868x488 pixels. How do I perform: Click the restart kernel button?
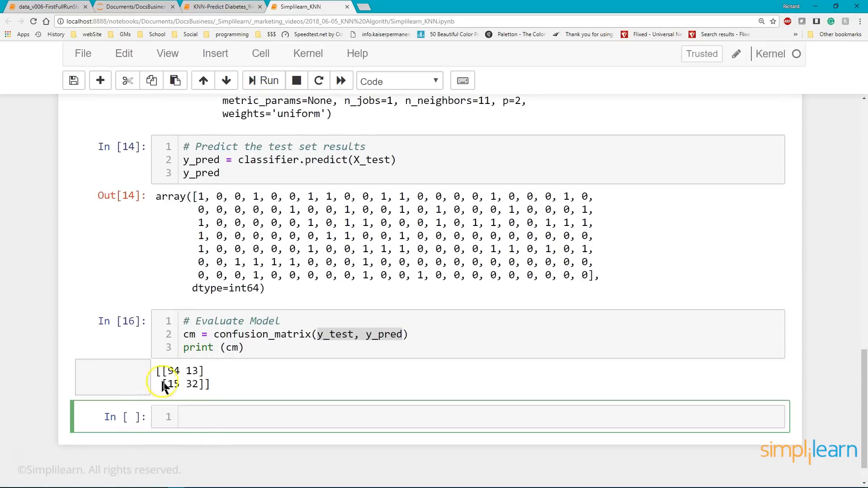click(x=319, y=80)
